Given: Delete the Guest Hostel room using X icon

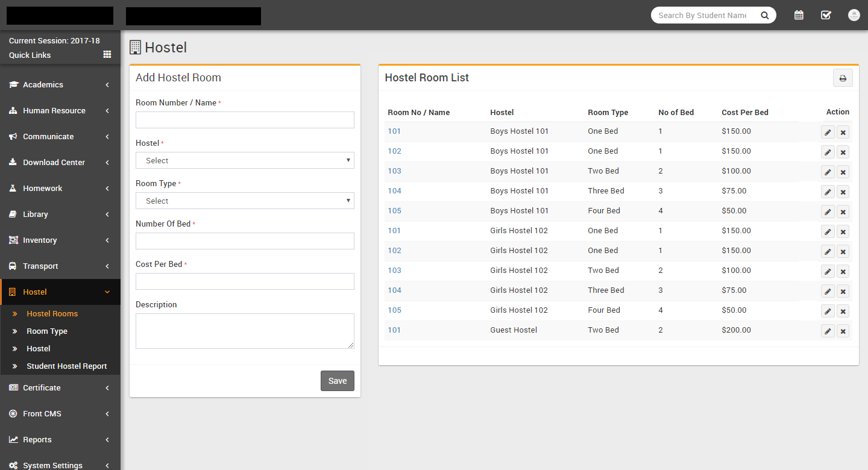Looking at the screenshot, I should 843,331.
